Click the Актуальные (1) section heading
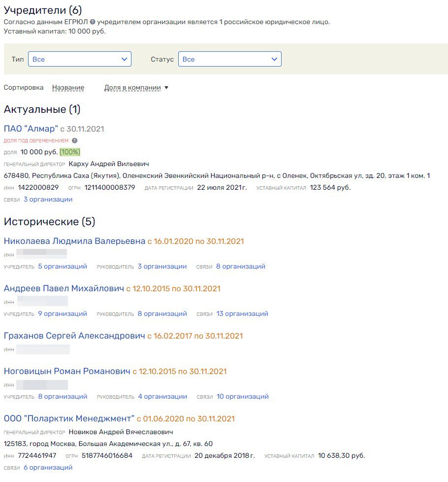This screenshot has height=482, width=448. pos(42,109)
